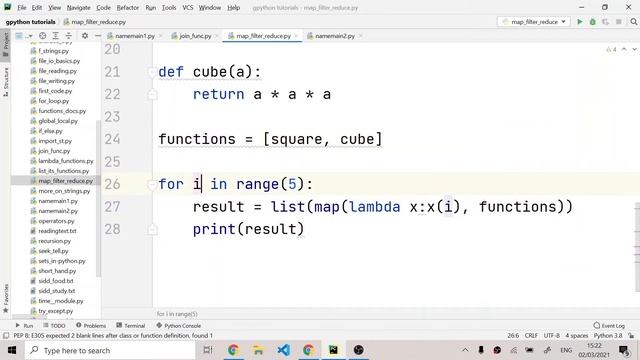Viewport: 640px width, 360px height.
Task: Run with coverage icon
Action: click(x=605, y=22)
